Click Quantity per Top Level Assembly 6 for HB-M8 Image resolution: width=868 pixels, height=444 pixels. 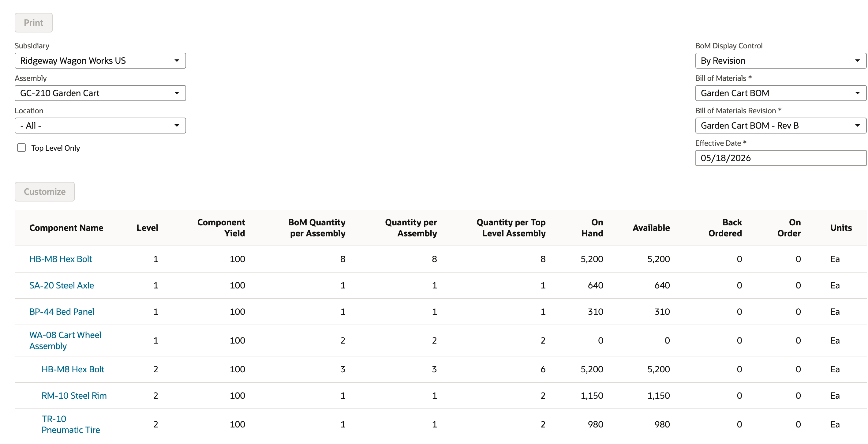pyautogui.click(x=543, y=369)
